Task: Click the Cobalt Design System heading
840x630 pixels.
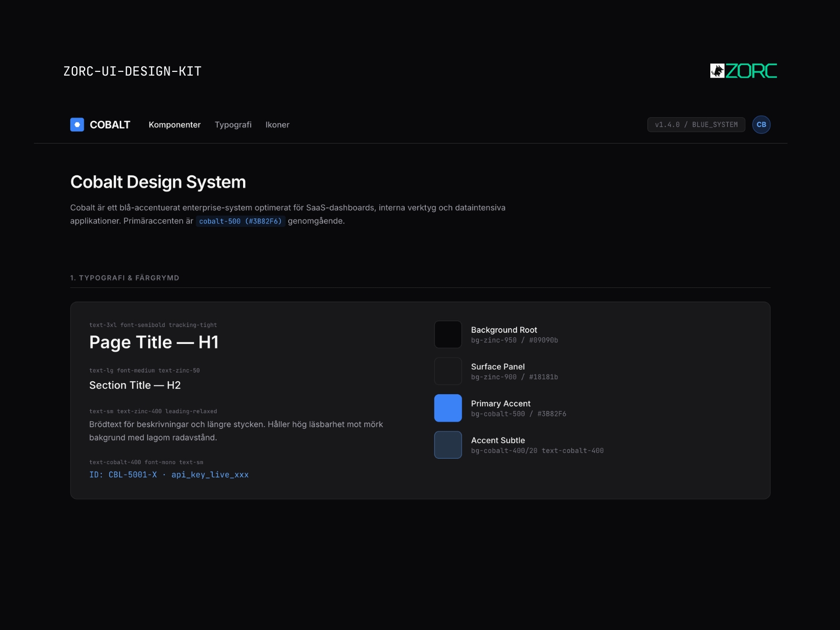Action: tap(158, 182)
